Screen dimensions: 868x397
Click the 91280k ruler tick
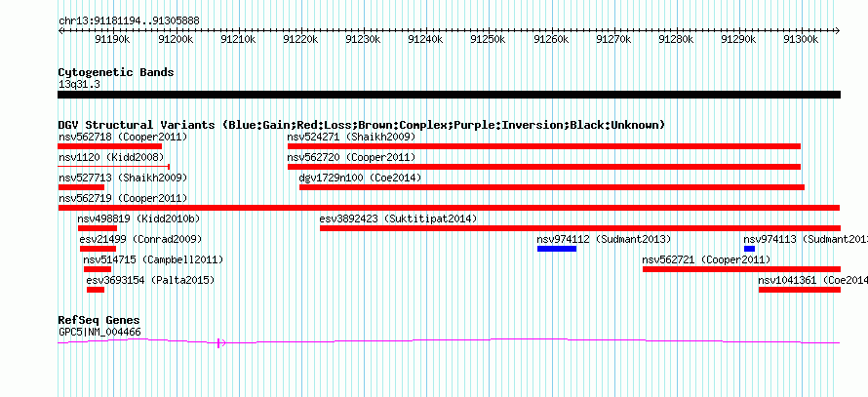(x=677, y=39)
